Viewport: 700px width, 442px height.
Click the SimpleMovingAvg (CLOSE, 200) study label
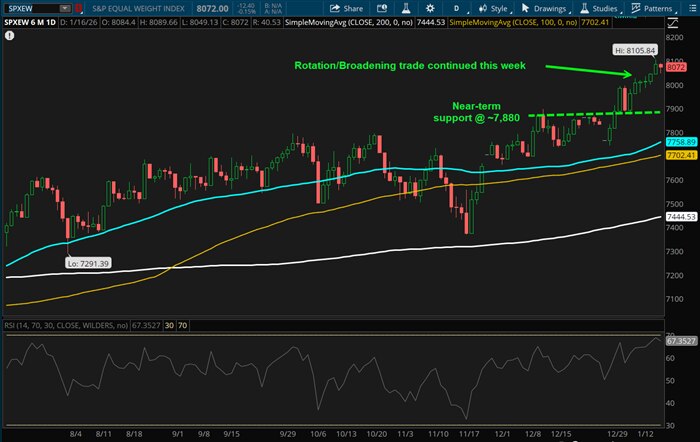349,22
